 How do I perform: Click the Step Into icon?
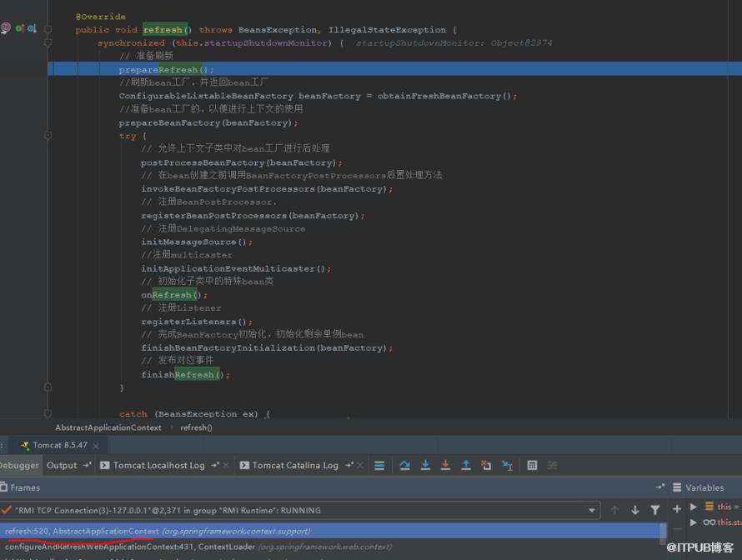[425, 465]
